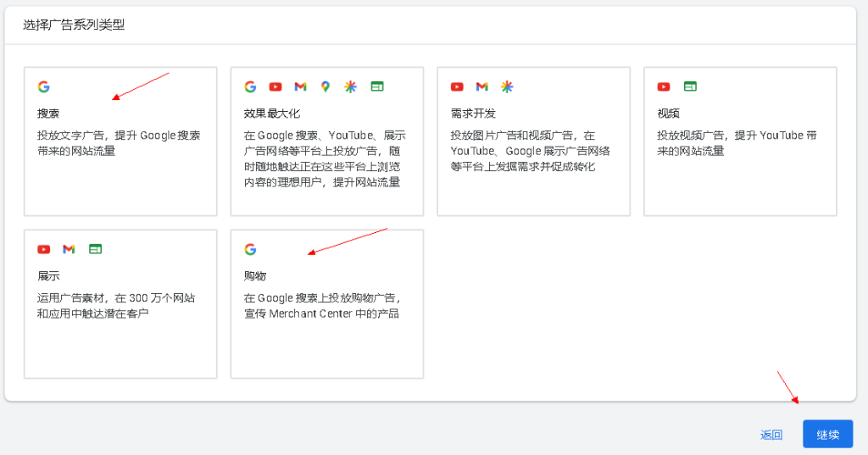
Task: Click Merchant Center description in 购物 card
Action: click(x=322, y=306)
